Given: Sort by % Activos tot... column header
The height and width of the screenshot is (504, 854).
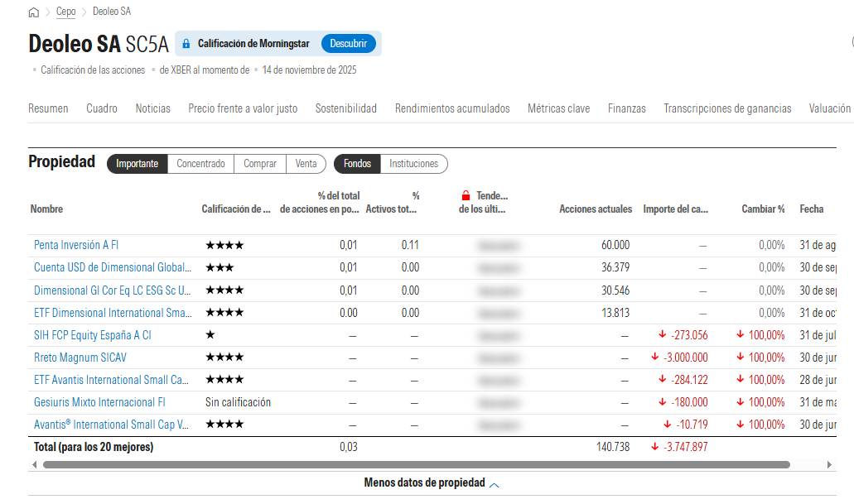Looking at the screenshot, I should pyautogui.click(x=392, y=203).
